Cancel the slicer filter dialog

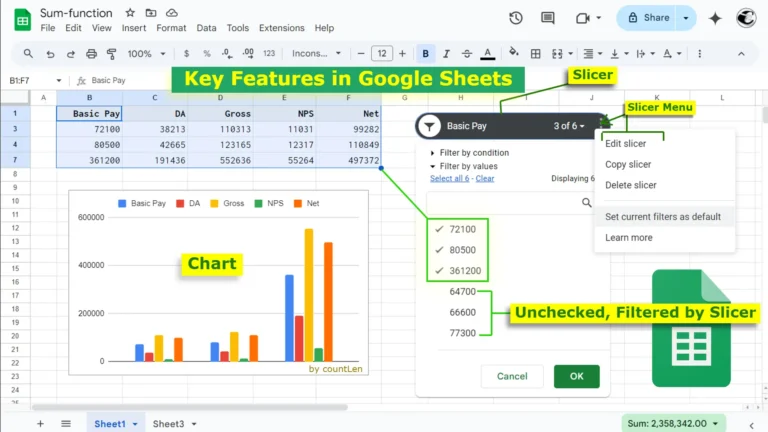512,376
